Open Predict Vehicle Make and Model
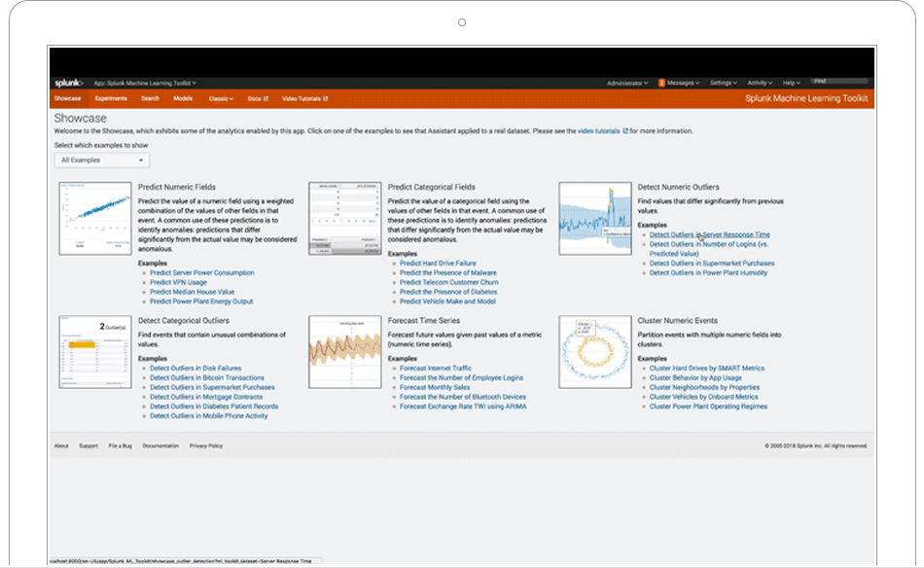Screen dimensions: 924x568 click(x=447, y=302)
